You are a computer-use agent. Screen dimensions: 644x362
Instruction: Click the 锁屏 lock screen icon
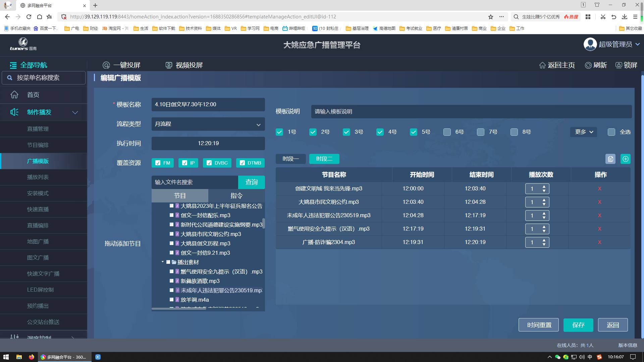[x=619, y=65]
